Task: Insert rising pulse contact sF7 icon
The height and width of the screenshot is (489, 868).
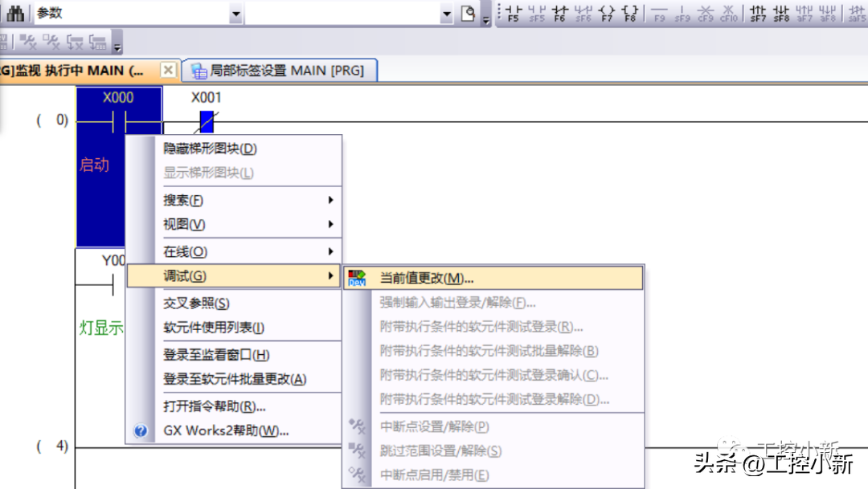Action: click(x=757, y=14)
